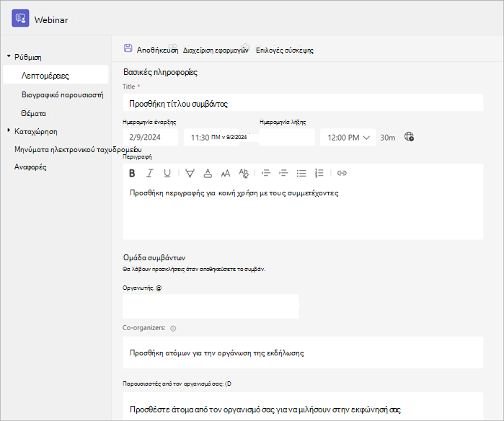Open the time zone globe icon
This screenshot has height=421, width=504.
(x=409, y=137)
